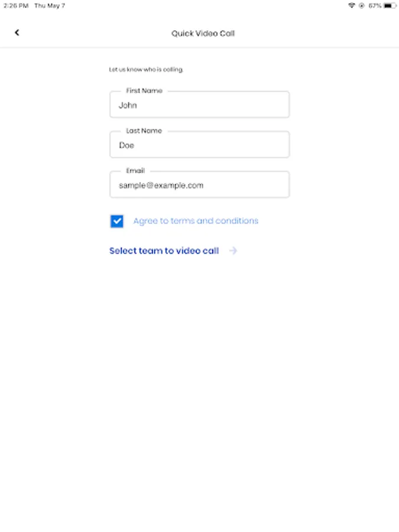Tap the 2:26 PM clock in status bar
Screen dimensions: 399x532
tap(16, 5)
